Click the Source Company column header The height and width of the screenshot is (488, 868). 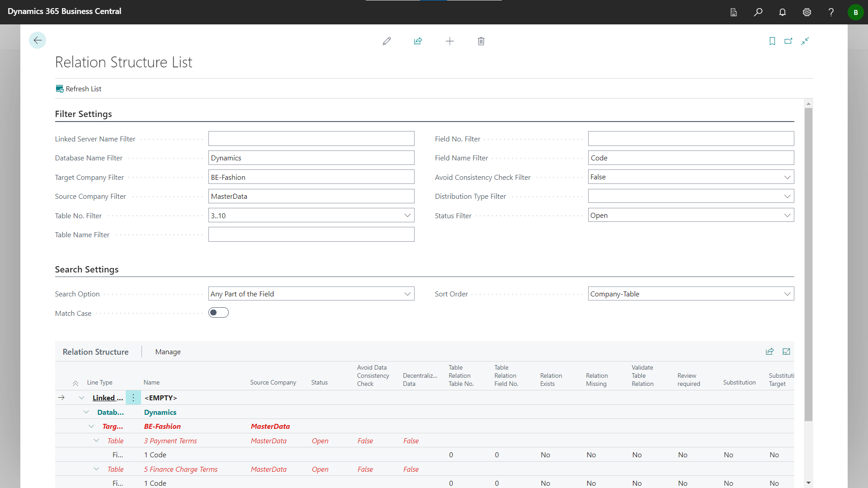point(273,382)
